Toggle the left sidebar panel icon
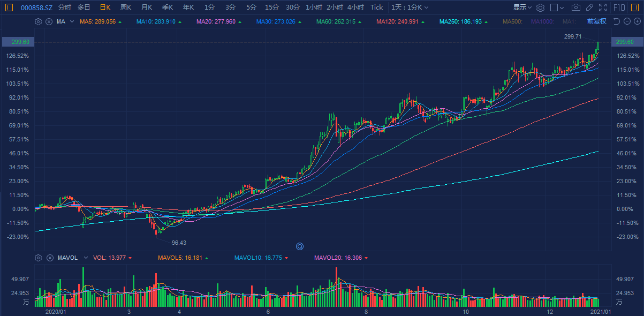The width and height of the screenshot is (644, 316). coord(8,7)
